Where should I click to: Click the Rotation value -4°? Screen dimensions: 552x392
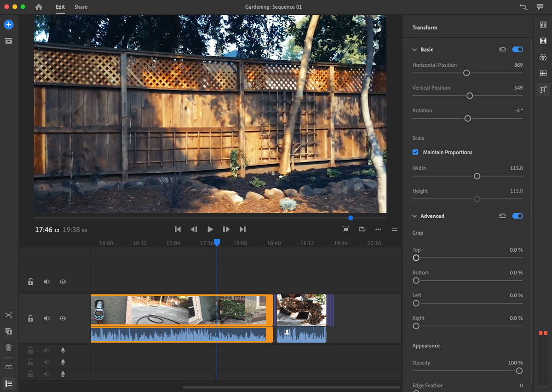[x=519, y=110]
